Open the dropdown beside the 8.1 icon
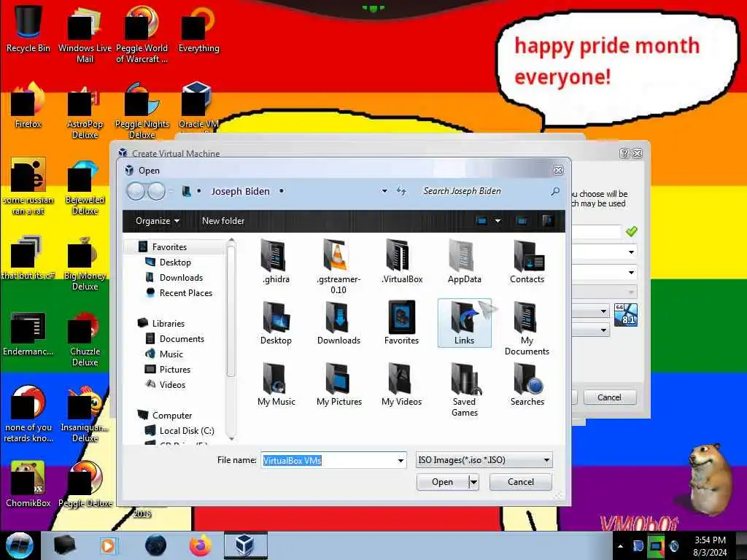This screenshot has width=747, height=560. 603,311
